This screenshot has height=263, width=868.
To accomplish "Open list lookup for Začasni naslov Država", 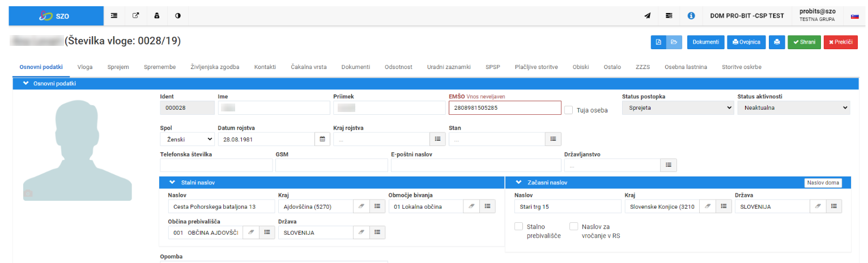I will [x=833, y=206].
